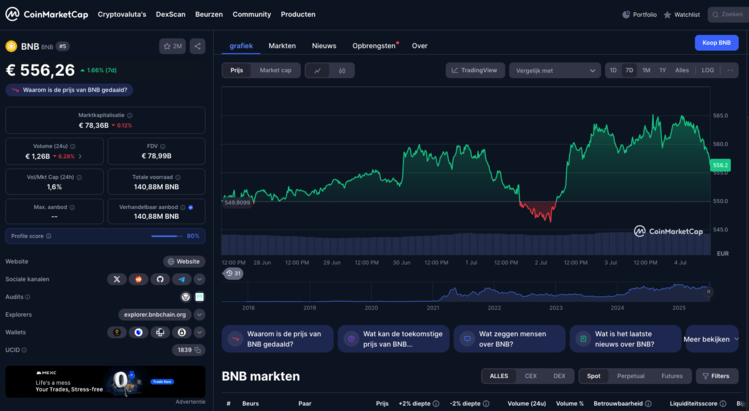This screenshot has width=749, height=411.
Task: Expand more explorers chevron
Action: click(200, 314)
